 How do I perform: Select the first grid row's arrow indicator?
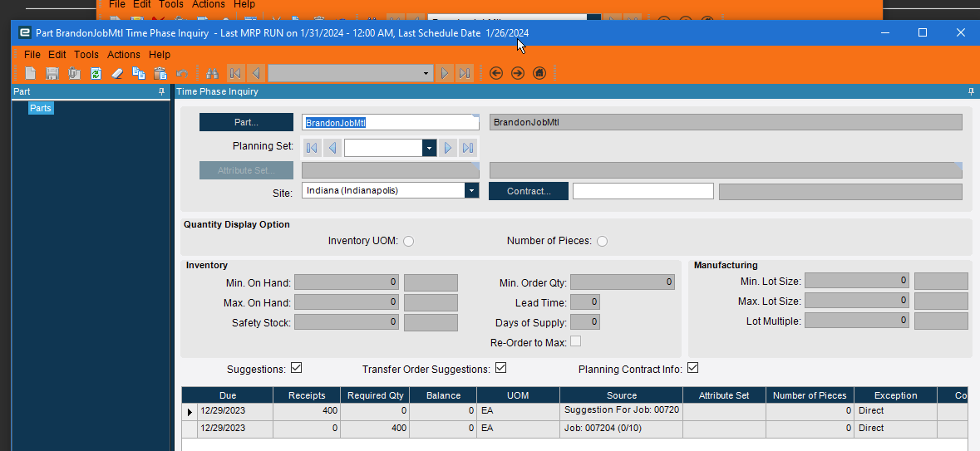point(190,412)
